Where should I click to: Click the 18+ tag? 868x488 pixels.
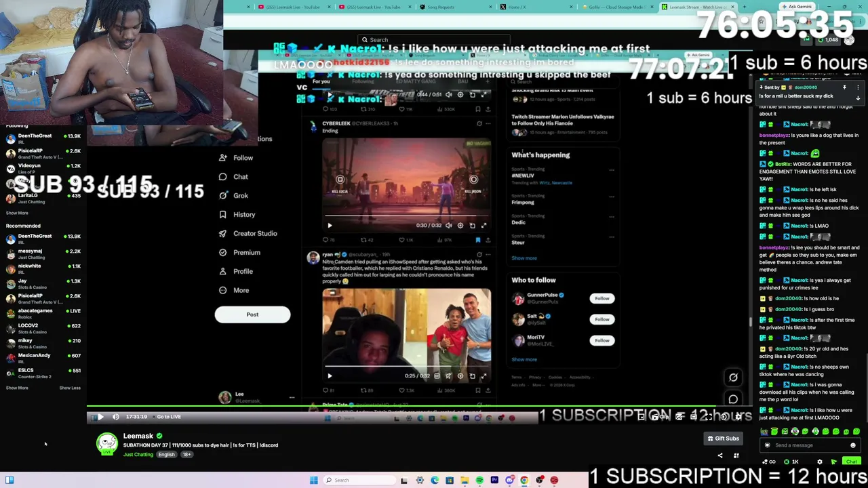tap(186, 455)
